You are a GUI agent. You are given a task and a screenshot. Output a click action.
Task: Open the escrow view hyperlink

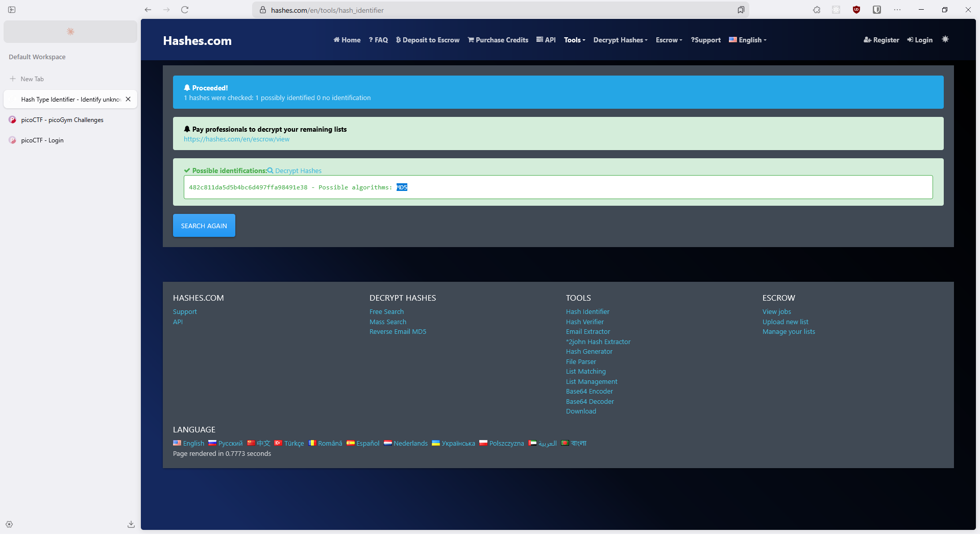coord(236,139)
